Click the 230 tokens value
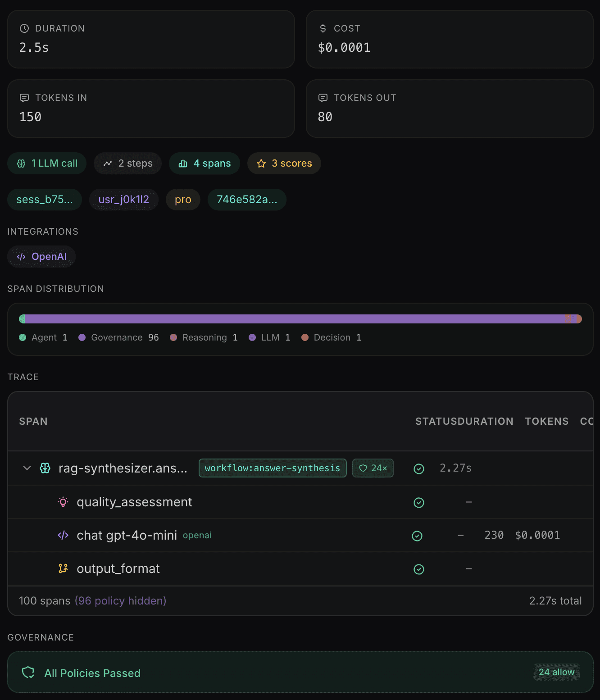This screenshot has height=700, width=600. (x=494, y=535)
